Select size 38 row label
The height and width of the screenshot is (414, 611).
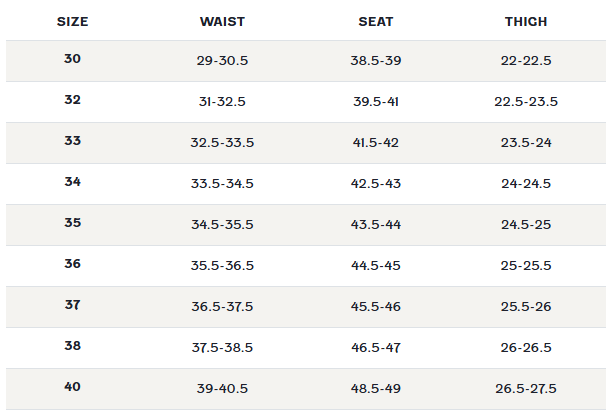coord(72,345)
